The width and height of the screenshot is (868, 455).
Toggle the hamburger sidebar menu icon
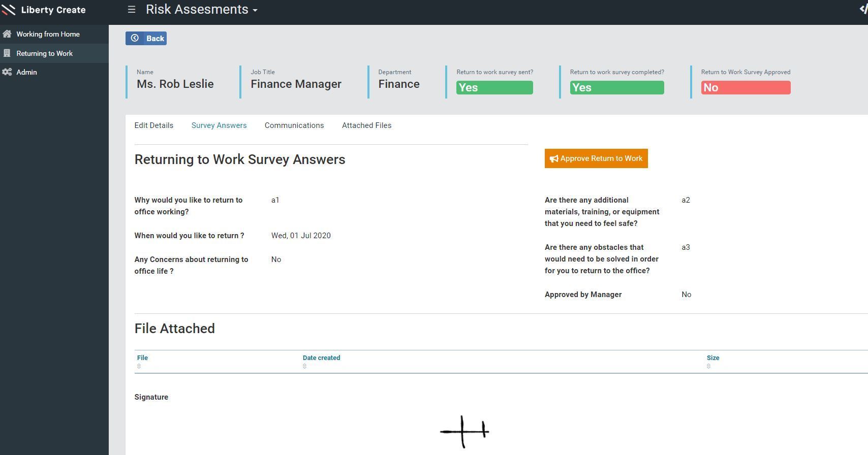click(x=131, y=10)
